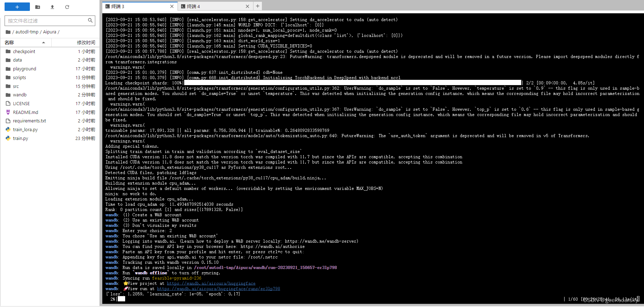Sort files by the name column header
Image resolution: width=644 pixels, height=307 pixels.
(x=26, y=43)
